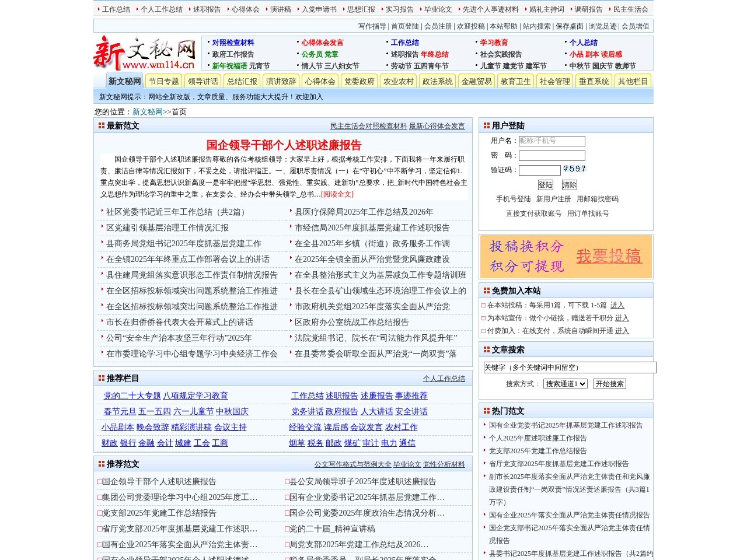Switch to the 节日专题 tab
Screen dimensions: 747x560
click(x=163, y=81)
